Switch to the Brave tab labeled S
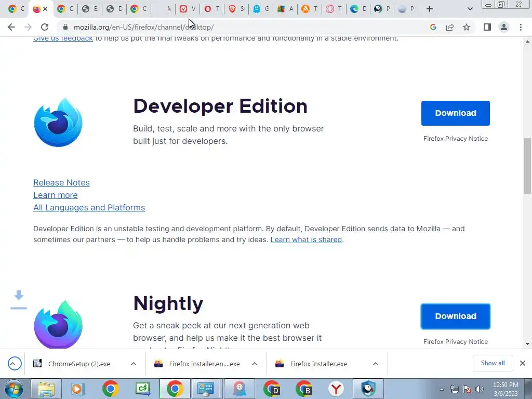The height and width of the screenshot is (399, 532). (x=236, y=9)
